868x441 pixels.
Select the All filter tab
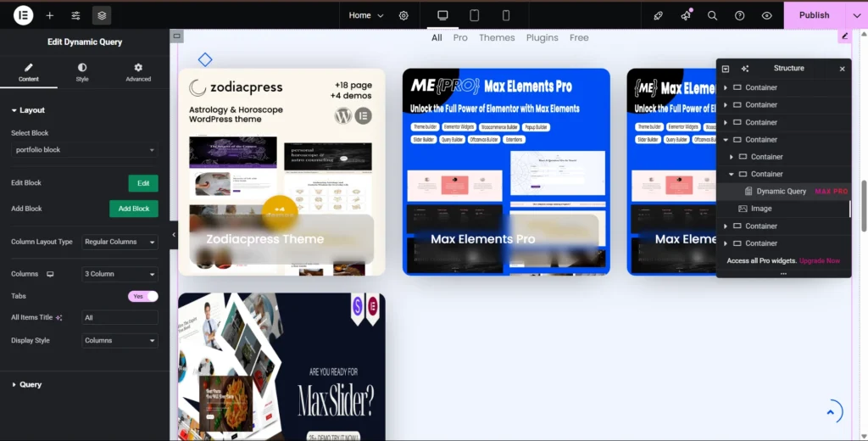(x=437, y=37)
